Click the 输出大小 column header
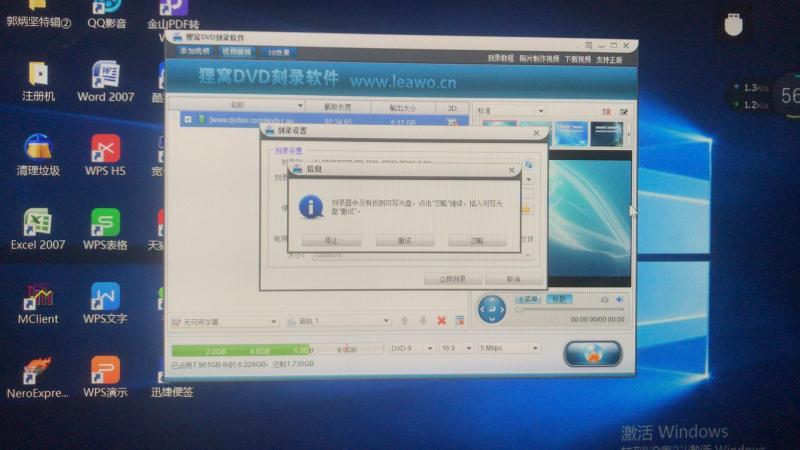Image resolution: width=800 pixels, height=450 pixels. [403, 108]
